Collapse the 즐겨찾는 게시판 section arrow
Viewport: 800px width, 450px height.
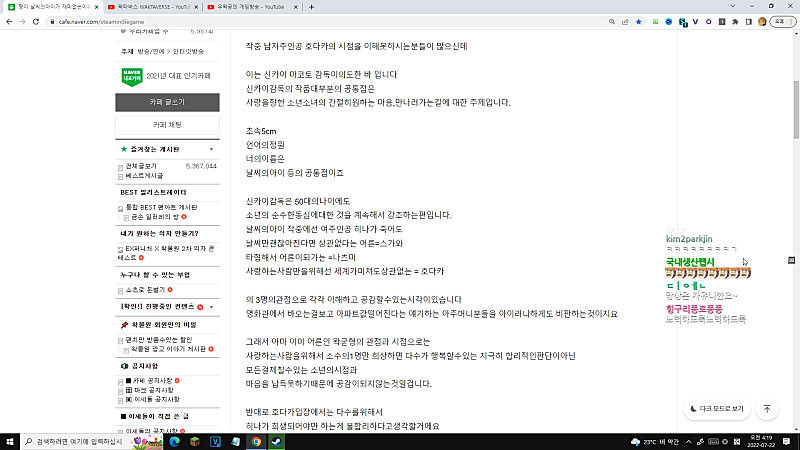click(212, 149)
